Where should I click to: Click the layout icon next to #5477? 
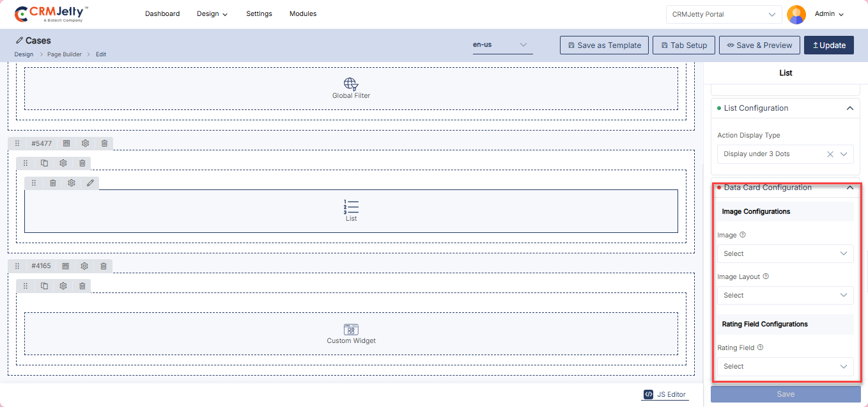pos(66,143)
